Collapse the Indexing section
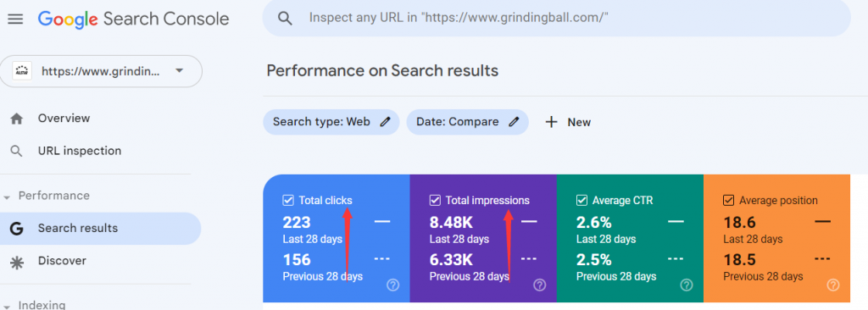Image resolution: width=868 pixels, height=310 pixels. coord(7,306)
